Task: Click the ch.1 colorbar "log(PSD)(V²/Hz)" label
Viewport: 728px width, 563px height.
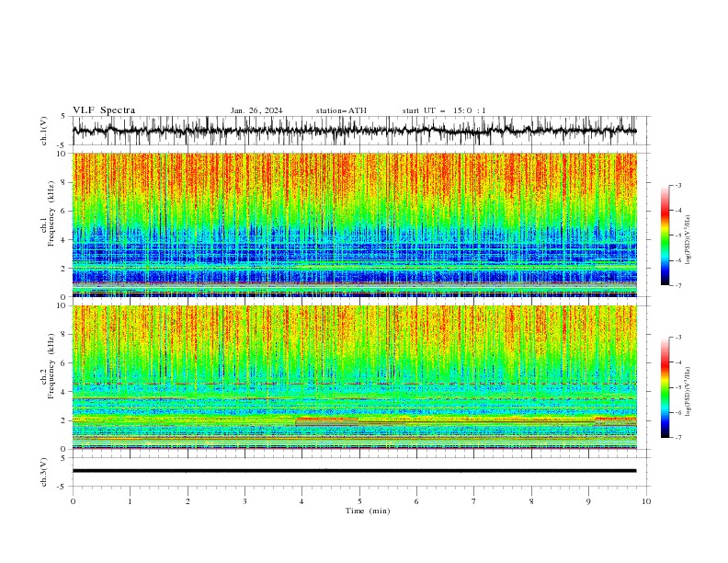Action: pos(688,240)
